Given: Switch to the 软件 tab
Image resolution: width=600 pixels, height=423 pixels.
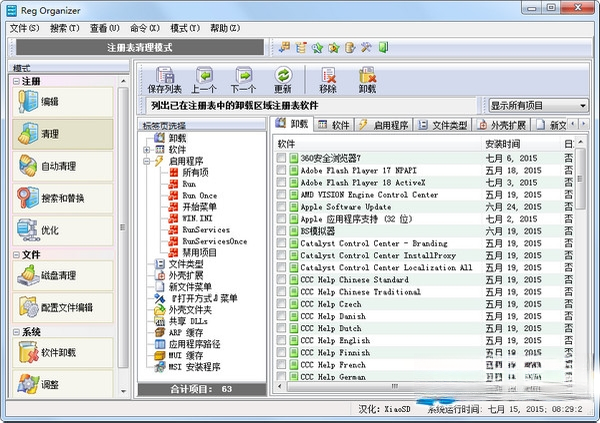Looking at the screenshot, I should tap(334, 125).
